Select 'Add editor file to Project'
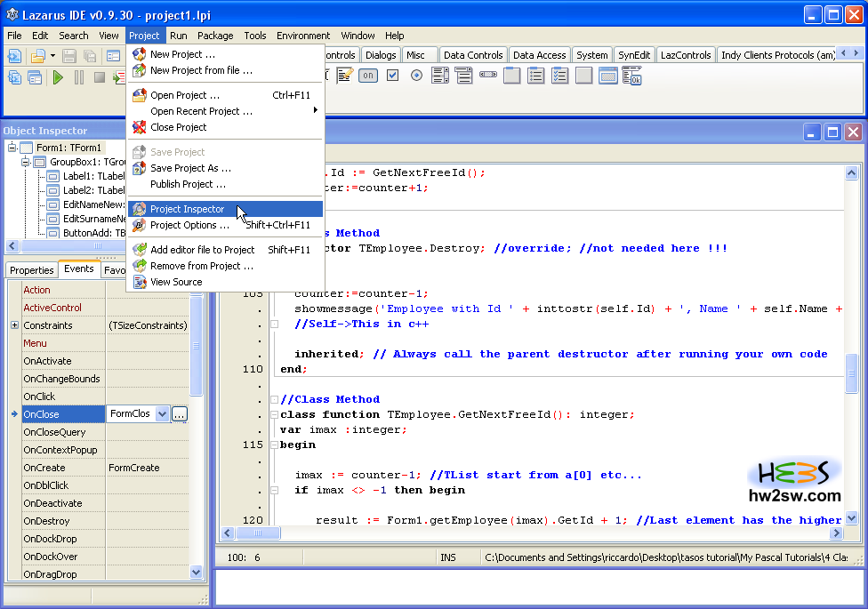868x609 pixels. click(225, 250)
